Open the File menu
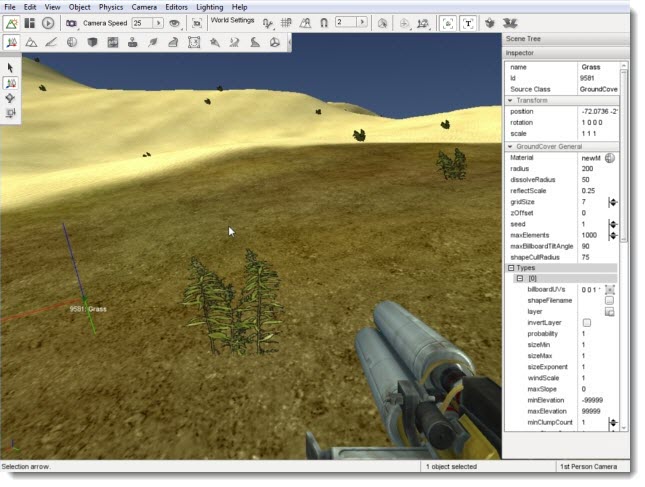Image resolution: width=645 pixels, height=487 pixels. 10,7
